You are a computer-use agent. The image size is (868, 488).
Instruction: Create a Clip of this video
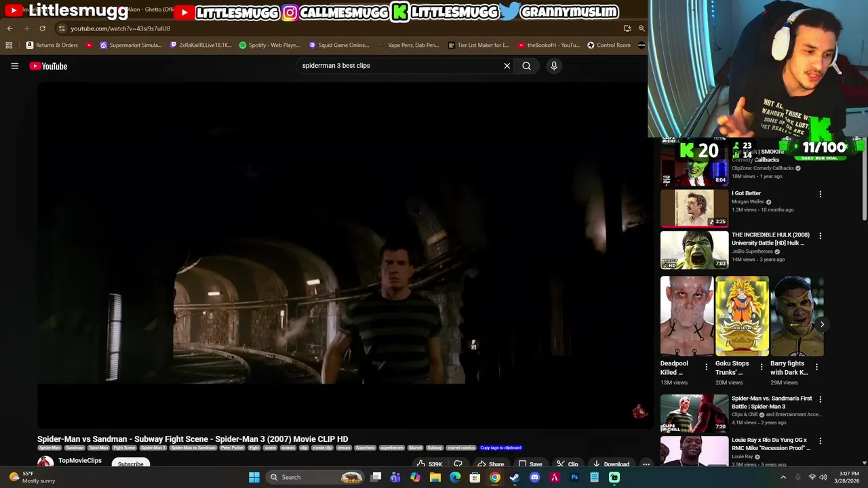coord(567,464)
